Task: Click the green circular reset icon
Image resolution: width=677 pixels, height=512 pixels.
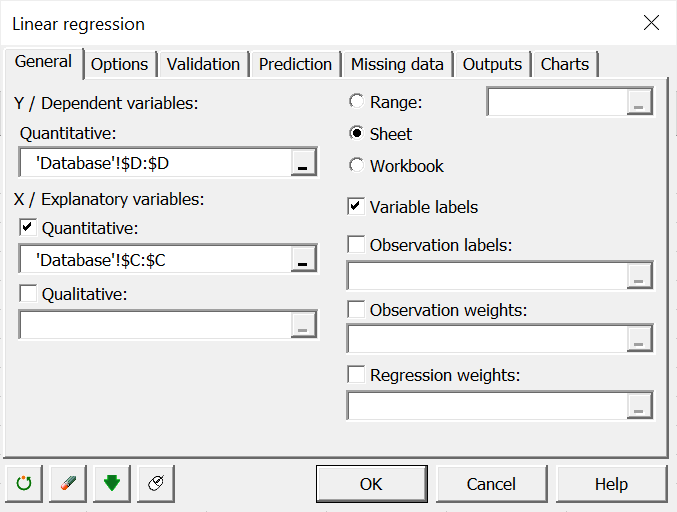Action: [x=24, y=484]
